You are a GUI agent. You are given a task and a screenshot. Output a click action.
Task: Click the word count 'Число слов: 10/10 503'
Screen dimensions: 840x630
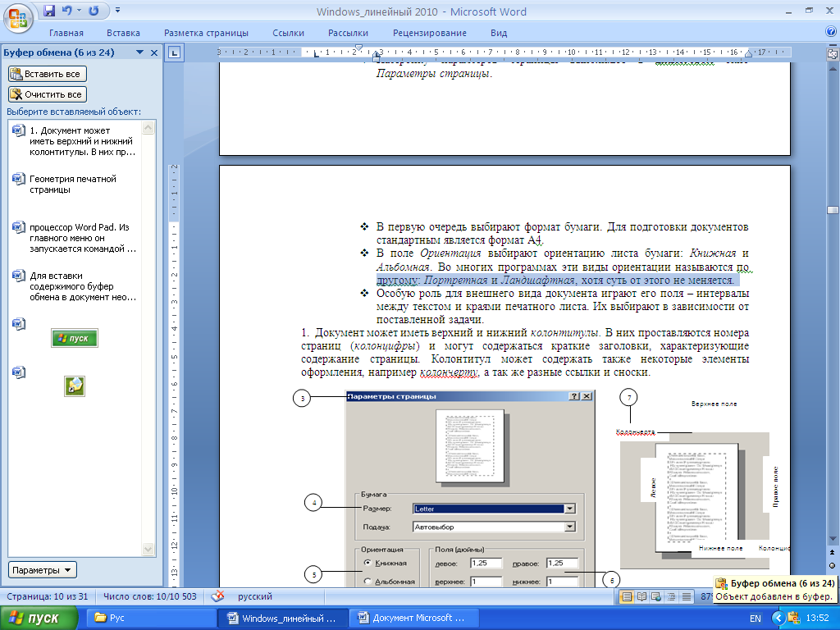tap(150, 596)
